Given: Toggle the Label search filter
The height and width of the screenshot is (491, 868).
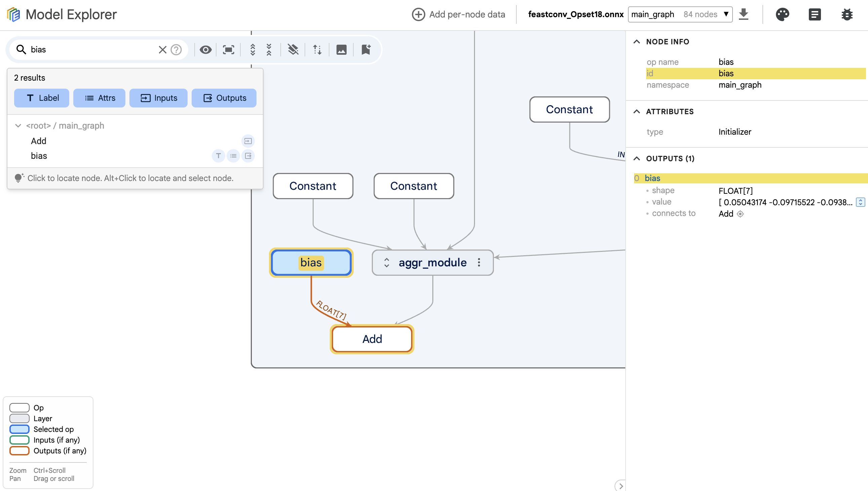Looking at the screenshot, I should point(41,98).
